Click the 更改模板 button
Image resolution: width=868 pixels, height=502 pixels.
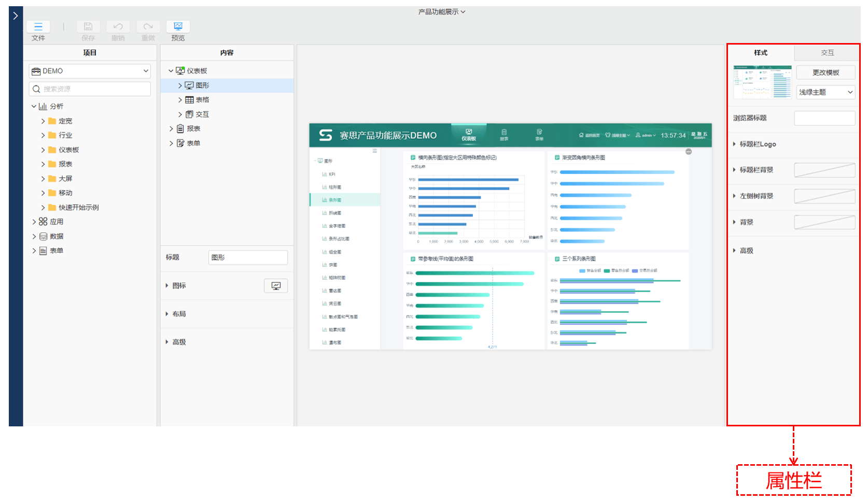825,73
